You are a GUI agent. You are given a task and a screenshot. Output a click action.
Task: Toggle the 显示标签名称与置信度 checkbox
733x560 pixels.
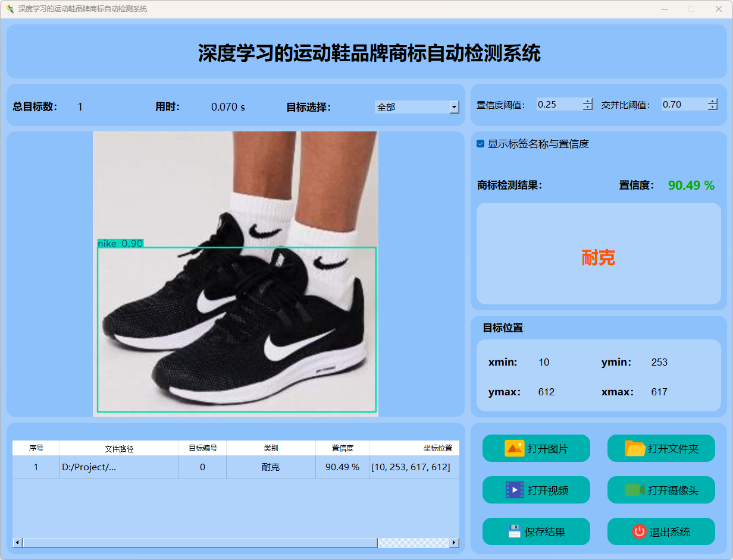481,144
